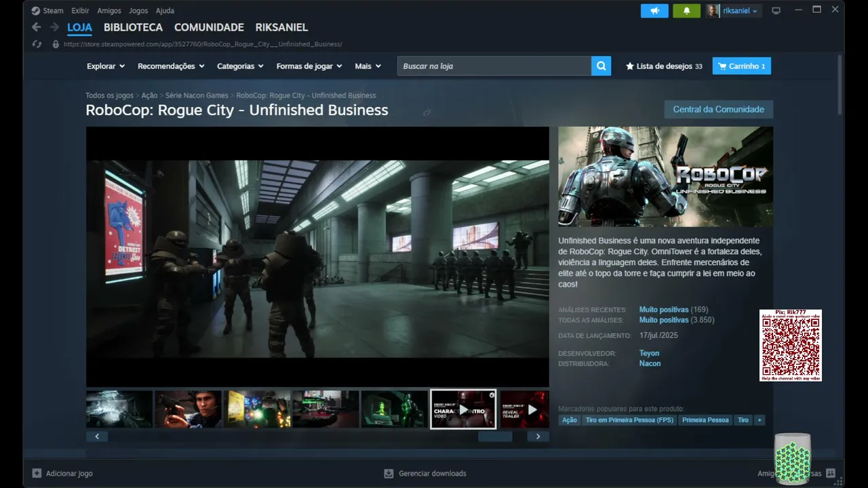
Task: Go to the RIKSANIEL profile tab
Action: tap(281, 28)
